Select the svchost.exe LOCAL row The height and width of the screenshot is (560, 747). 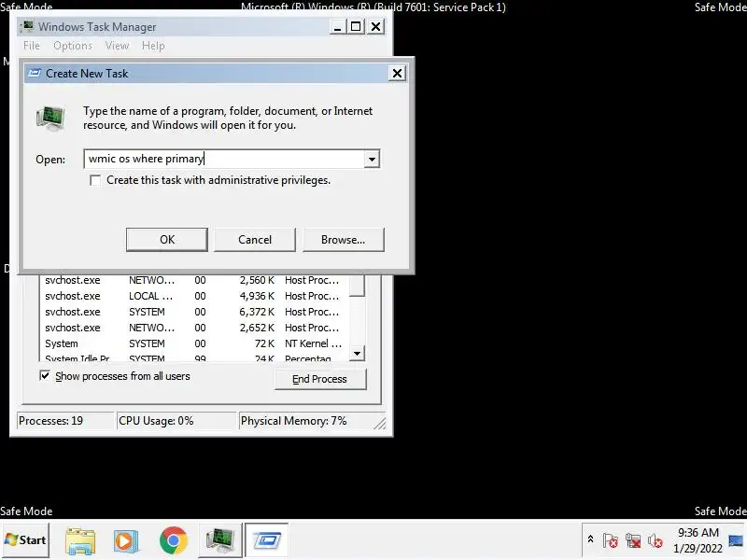click(193, 296)
